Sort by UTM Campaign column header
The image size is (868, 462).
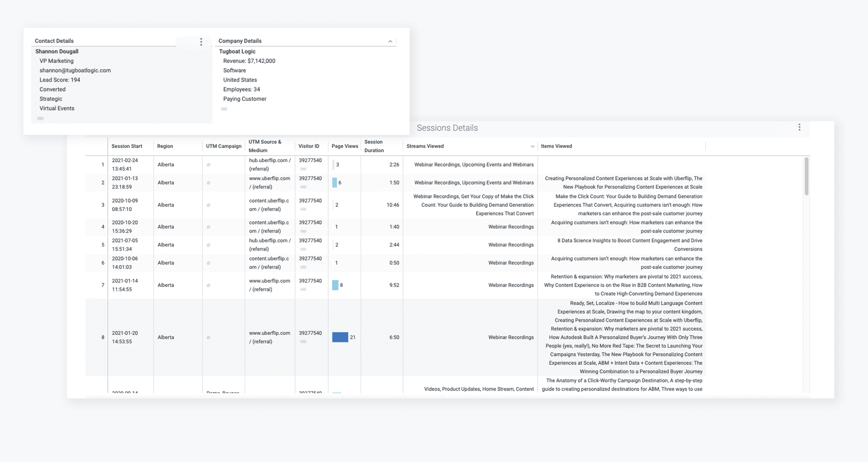point(224,146)
